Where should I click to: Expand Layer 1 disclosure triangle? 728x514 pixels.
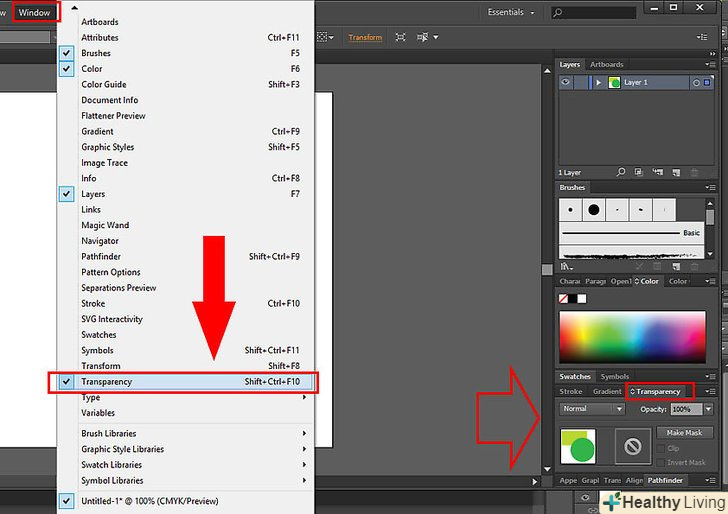tap(598, 82)
